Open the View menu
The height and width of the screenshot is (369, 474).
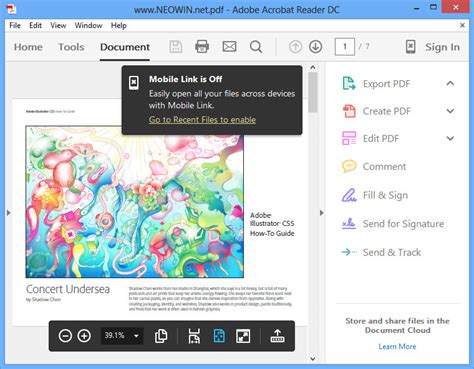58,25
